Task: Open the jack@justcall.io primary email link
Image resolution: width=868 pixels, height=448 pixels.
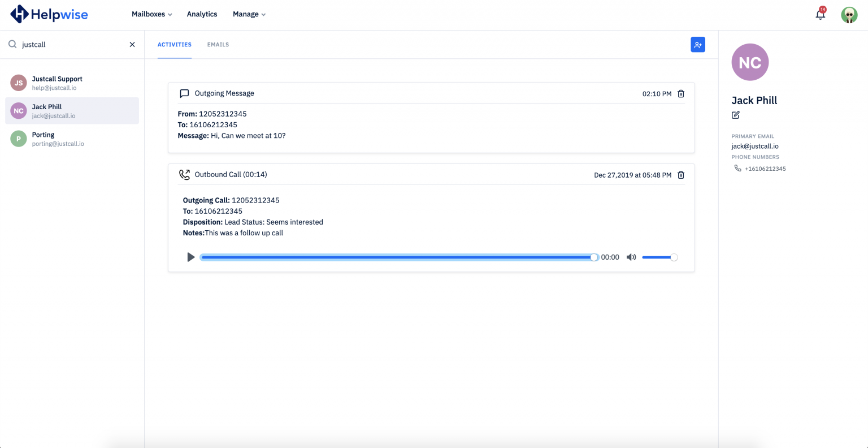Action: (755, 146)
